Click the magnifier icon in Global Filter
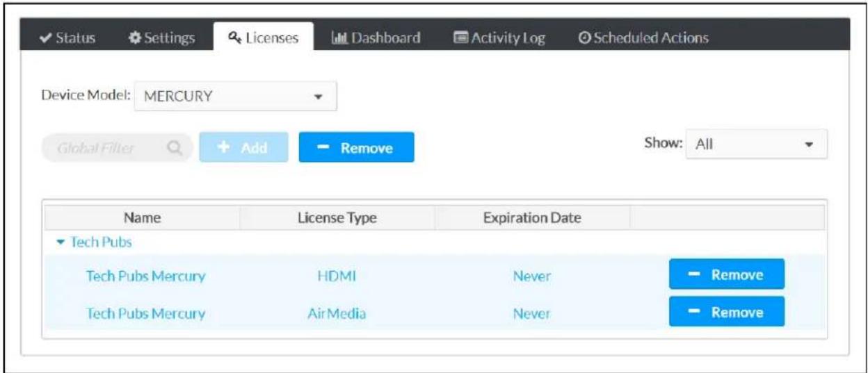This screenshot has width=868, height=373. point(175,148)
